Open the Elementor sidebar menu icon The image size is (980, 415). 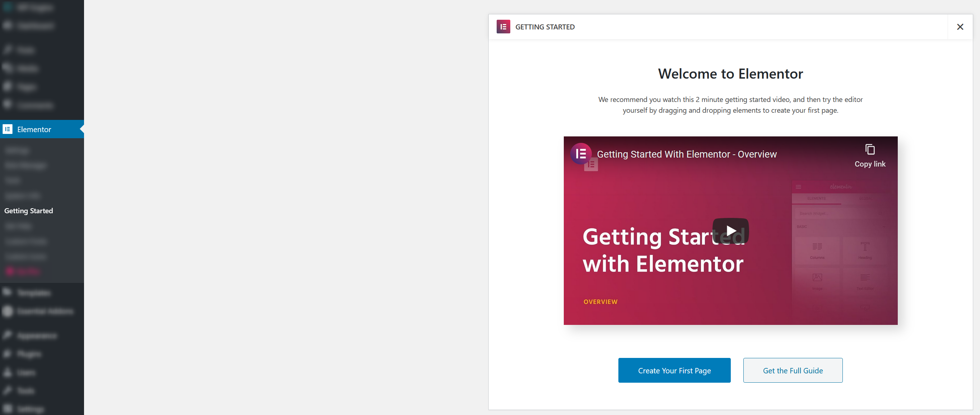(x=8, y=129)
